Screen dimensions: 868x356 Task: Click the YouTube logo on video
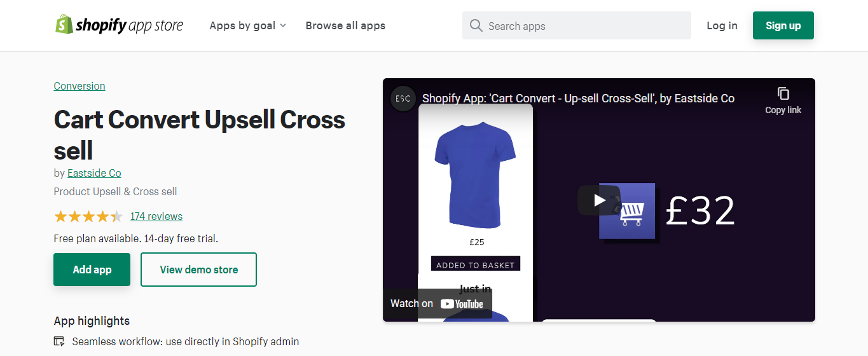462,304
